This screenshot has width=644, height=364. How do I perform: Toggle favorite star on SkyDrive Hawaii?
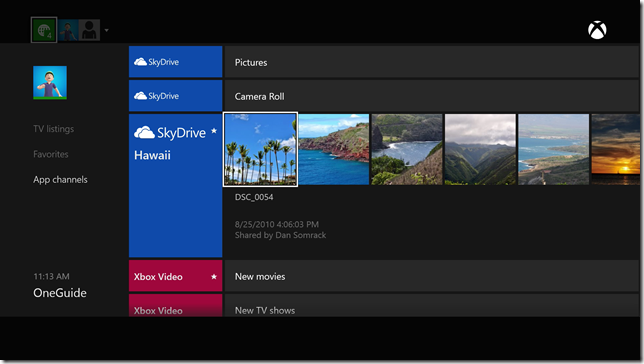214,131
